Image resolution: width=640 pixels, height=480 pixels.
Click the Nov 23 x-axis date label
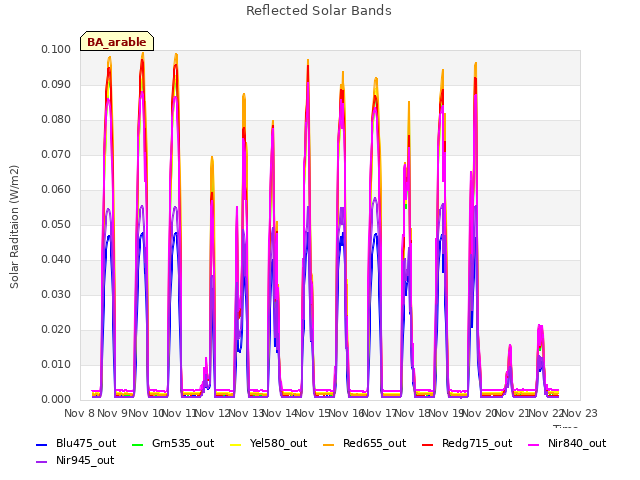point(580,413)
